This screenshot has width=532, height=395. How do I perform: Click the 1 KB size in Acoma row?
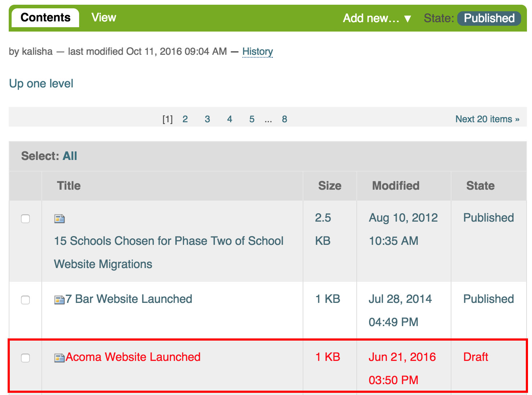tap(328, 357)
